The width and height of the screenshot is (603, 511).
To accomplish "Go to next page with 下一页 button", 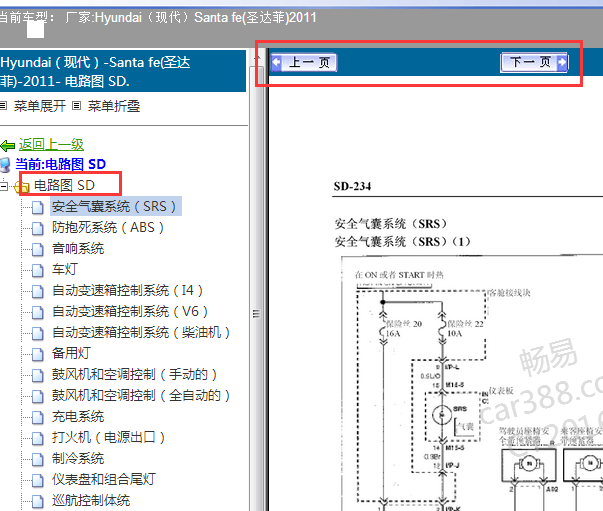I will coord(534,62).
